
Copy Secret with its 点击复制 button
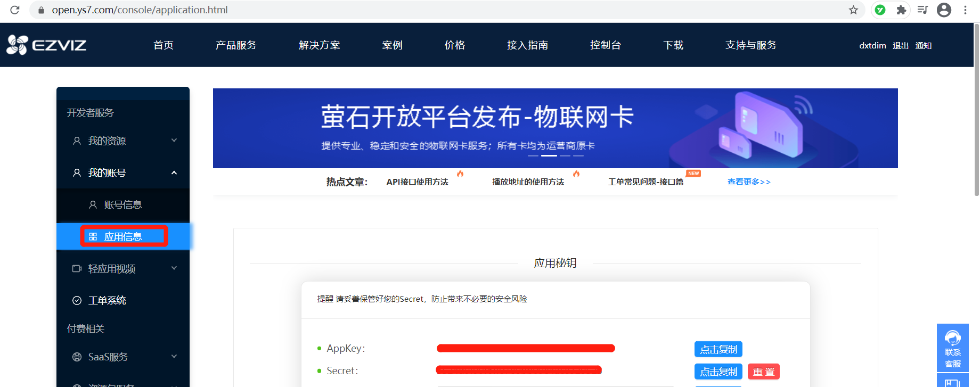(x=718, y=372)
